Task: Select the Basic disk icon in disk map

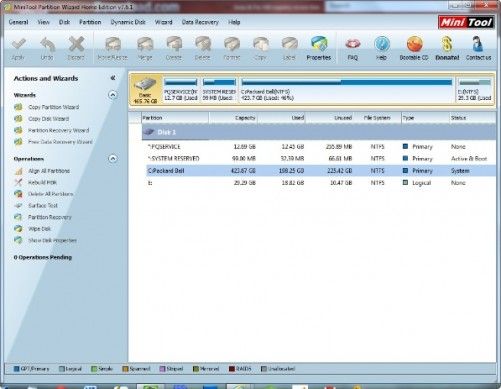Action: (145, 89)
